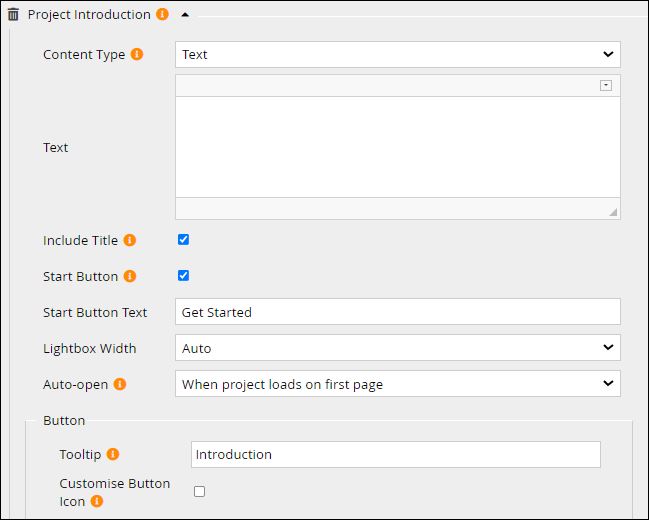Disable the Start Button checkbox
This screenshot has width=649, height=520.
[183, 276]
